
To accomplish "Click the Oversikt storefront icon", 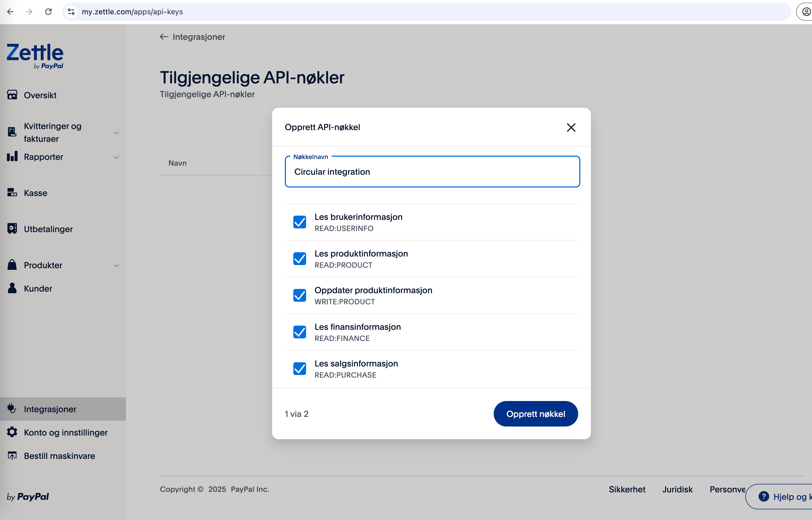I will [12, 95].
